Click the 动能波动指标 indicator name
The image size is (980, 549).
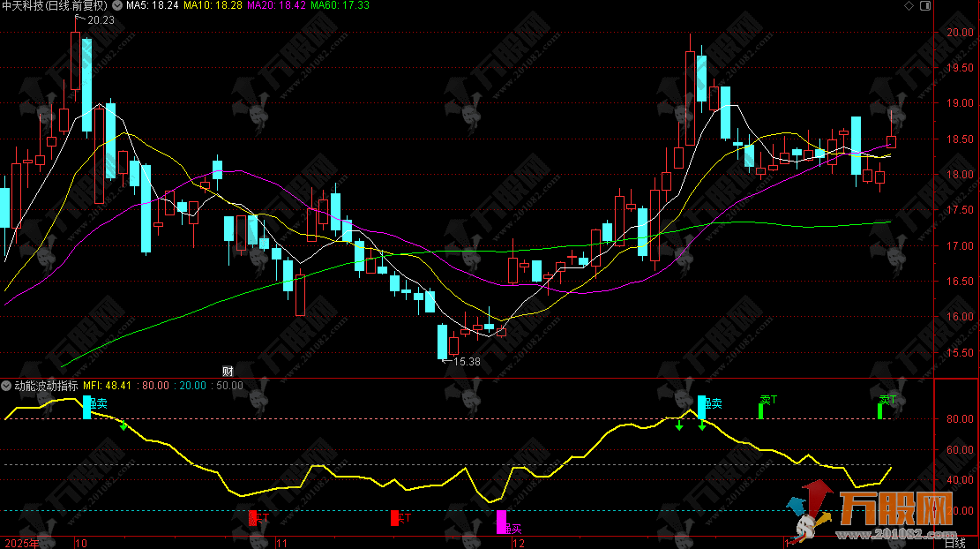click(46, 386)
